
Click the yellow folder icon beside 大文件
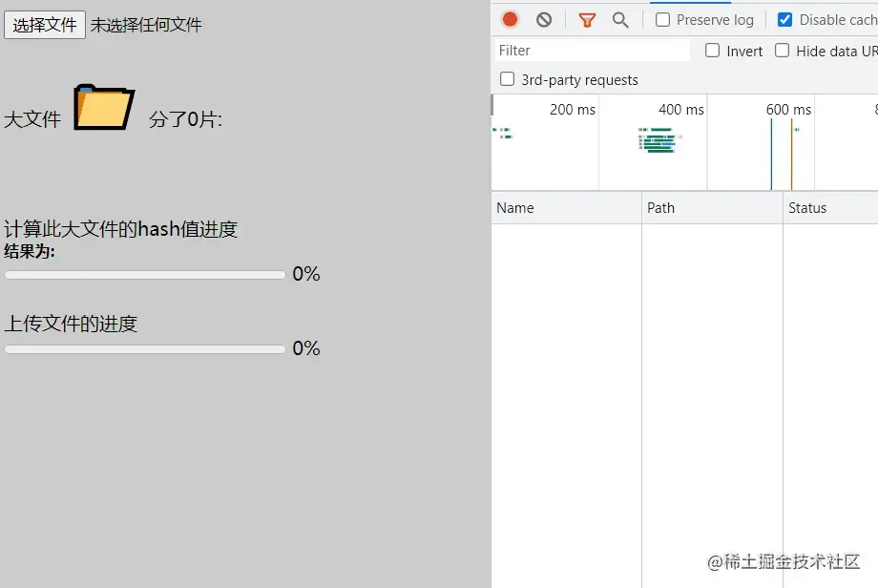coord(104,108)
